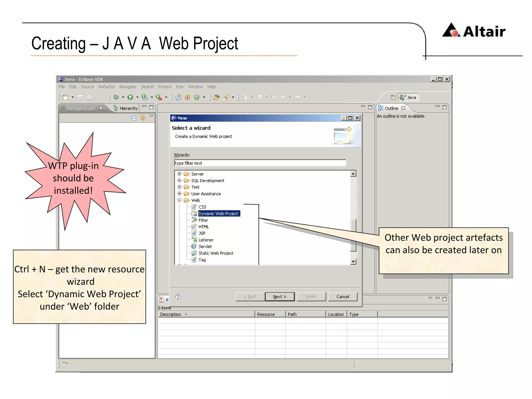Open the Package Explorer view menu triangle

click(151, 116)
